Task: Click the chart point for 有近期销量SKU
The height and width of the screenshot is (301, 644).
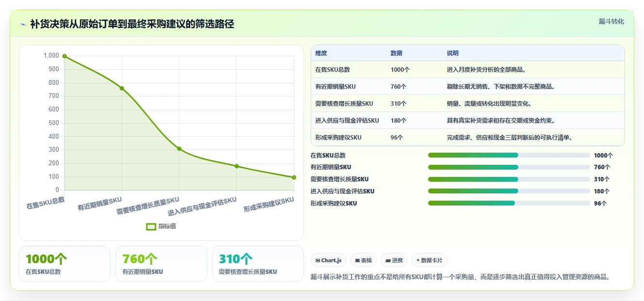Action: 122,88
